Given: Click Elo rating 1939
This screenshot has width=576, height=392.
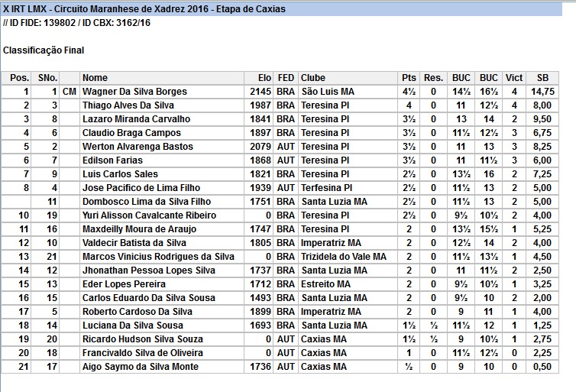Looking at the screenshot, I should coord(260,188).
